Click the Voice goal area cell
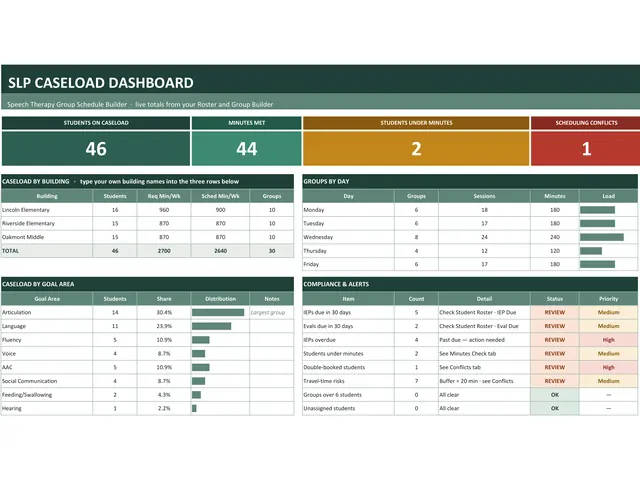This screenshot has height=480, width=640. pos(47,353)
